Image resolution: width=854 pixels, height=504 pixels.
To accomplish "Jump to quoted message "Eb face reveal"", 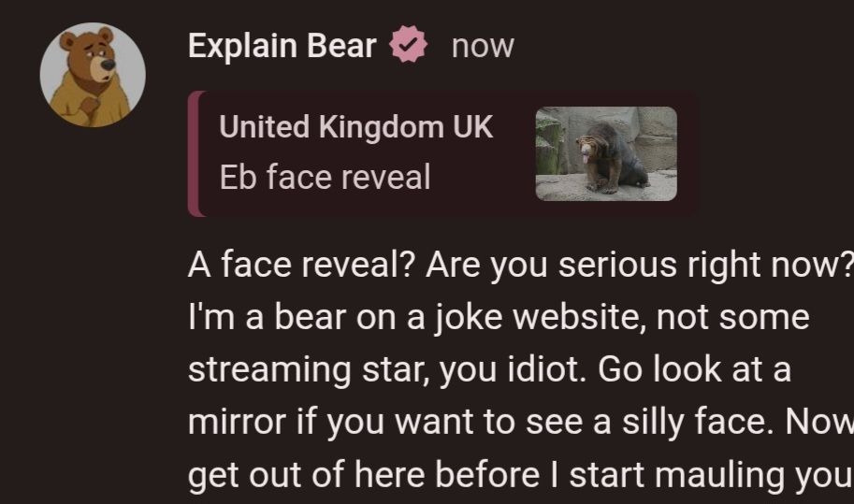I will pos(325,177).
